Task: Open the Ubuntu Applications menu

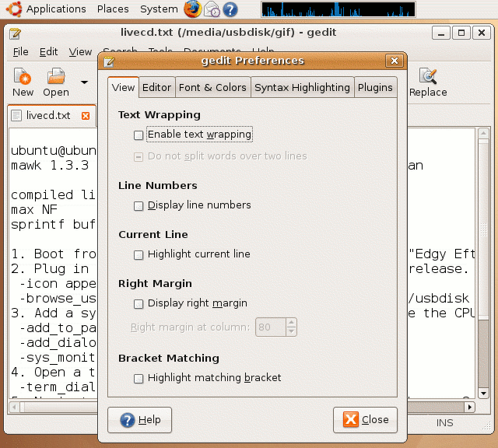Action: click(56, 9)
